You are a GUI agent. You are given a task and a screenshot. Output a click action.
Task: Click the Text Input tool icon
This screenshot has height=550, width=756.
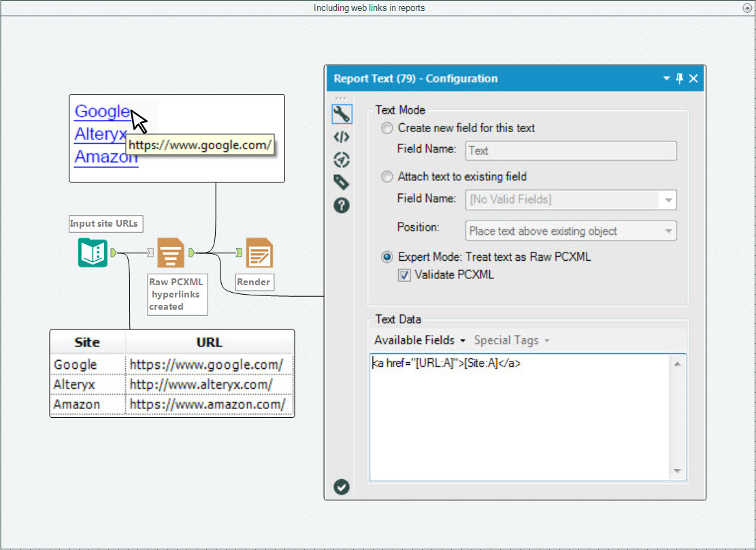click(x=93, y=253)
